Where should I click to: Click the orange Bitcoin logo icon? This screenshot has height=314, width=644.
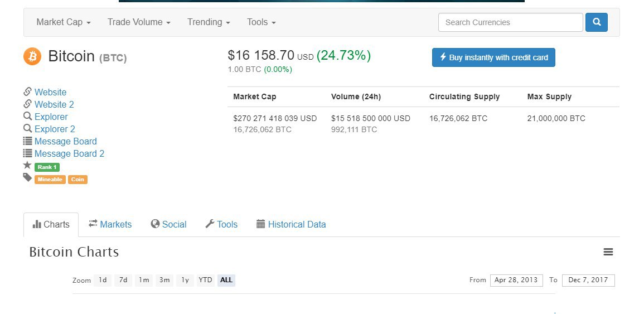click(x=32, y=56)
